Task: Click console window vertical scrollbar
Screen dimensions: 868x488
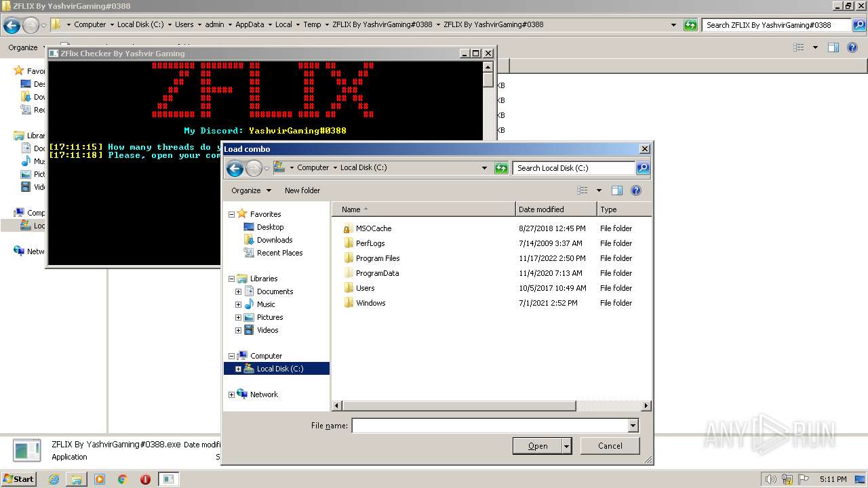Action: [488, 79]
